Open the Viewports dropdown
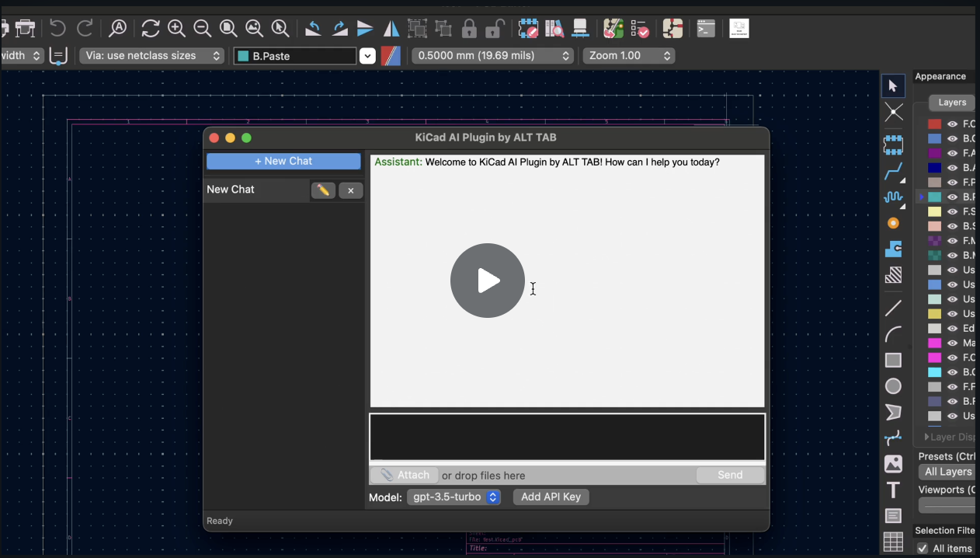Viewport: 980px width, 558px height. click(947, 506)
